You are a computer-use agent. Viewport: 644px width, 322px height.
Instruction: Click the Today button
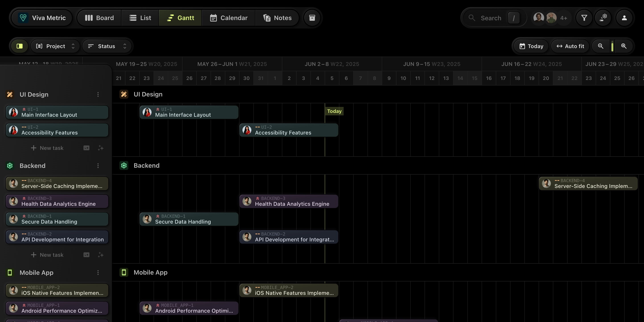(531, 46)
